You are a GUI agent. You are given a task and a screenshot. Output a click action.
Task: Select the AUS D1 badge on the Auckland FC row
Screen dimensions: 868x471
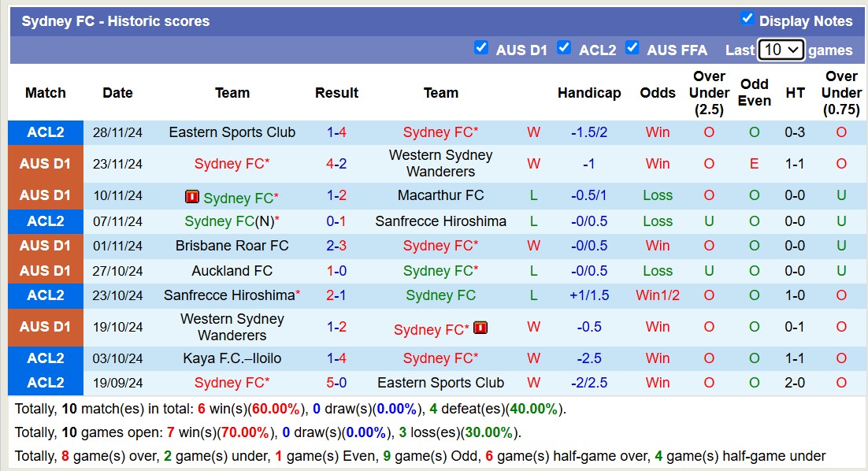[x=45, y=270]
